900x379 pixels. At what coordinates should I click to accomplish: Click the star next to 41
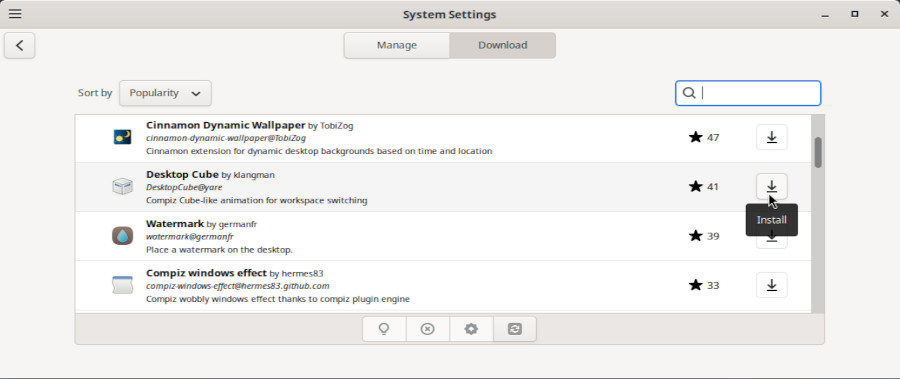(696, 186)
